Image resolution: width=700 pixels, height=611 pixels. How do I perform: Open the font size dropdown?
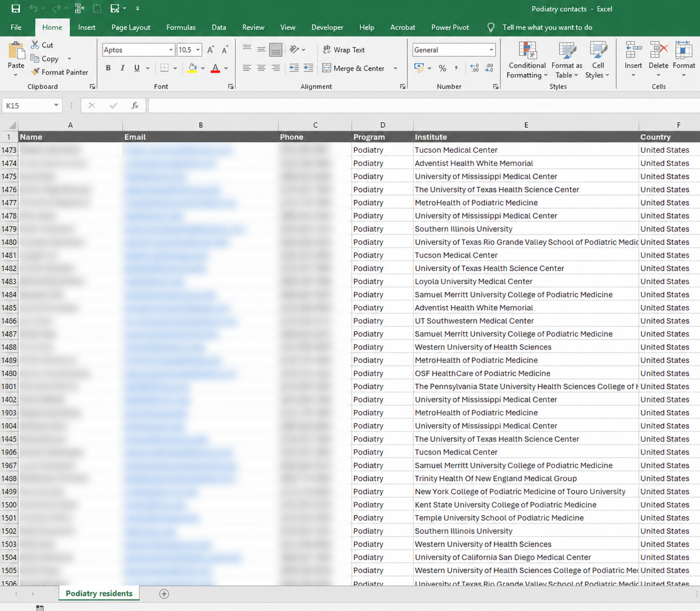(198, 50)
